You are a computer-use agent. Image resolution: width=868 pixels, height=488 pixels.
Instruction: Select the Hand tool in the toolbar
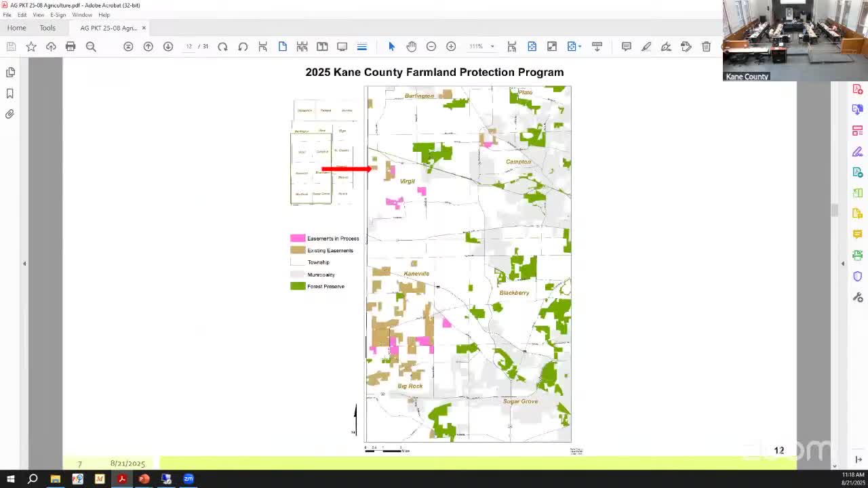pyautogui.click(x=411, y=47)
